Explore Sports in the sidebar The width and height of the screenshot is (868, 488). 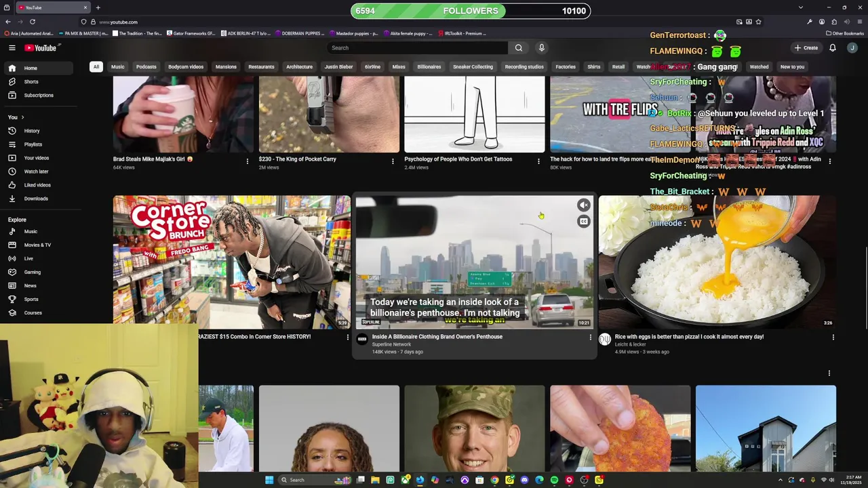(37, 300)
